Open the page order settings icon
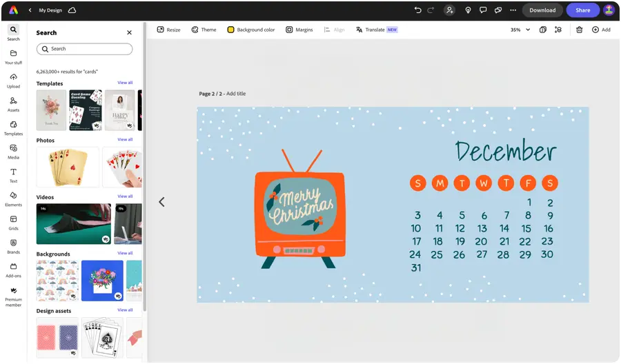621x364 pixels. [x=558, y=30]
